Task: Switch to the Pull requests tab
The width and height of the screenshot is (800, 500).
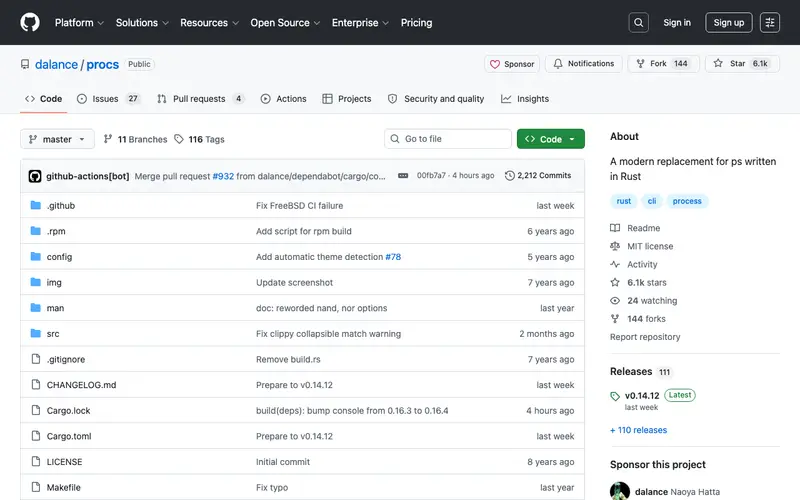Action: [201, 99]
